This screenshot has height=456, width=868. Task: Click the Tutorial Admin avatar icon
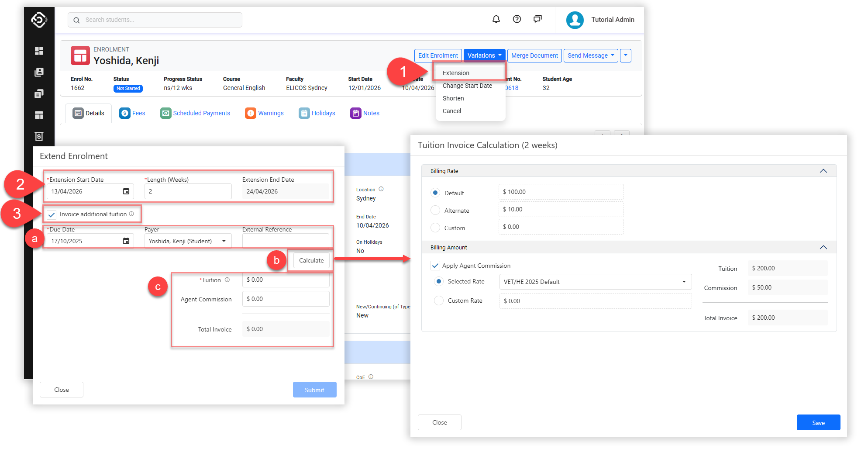pos(575,20)
